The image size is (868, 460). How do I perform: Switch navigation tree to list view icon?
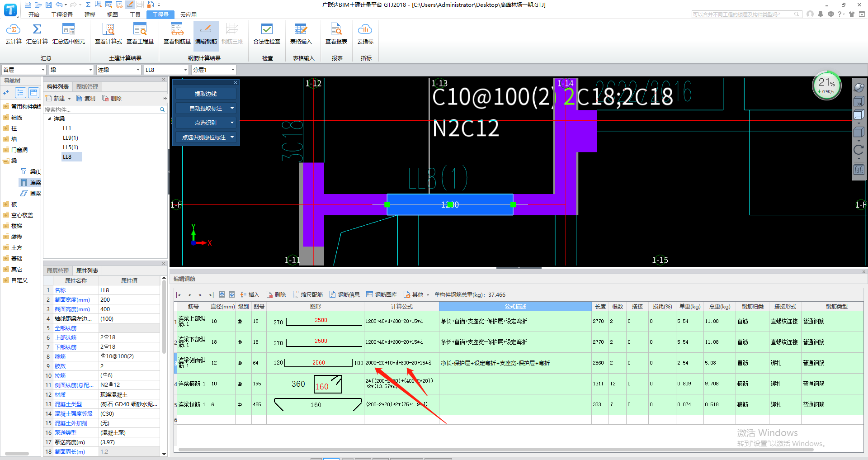20,93
